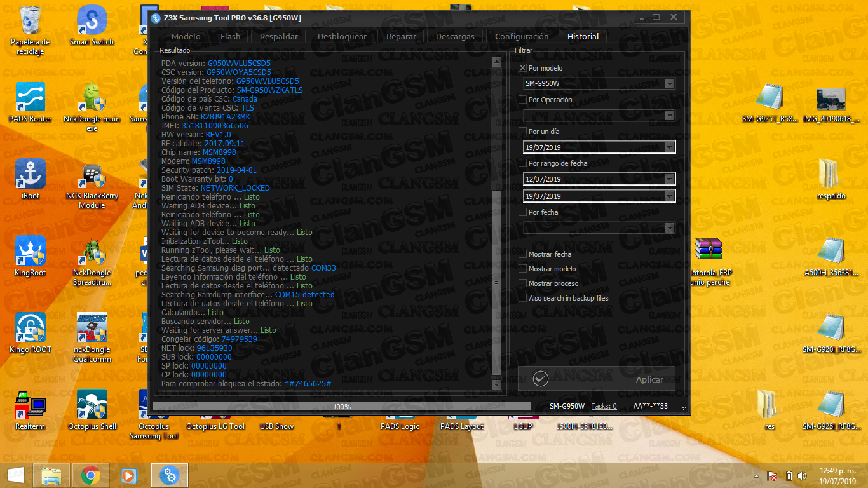The height and width of the screenshot is (488, 868).
Task: Select the SM-G925T_R58 text file icon
Action: tap(770, 103)
